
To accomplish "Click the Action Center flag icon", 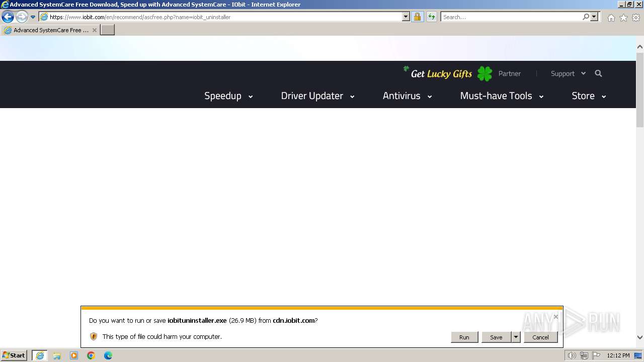I will [596, 355].
